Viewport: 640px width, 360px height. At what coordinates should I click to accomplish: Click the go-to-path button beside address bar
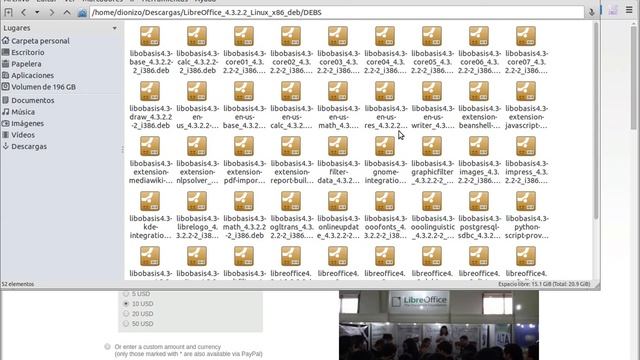coord(591,12)
